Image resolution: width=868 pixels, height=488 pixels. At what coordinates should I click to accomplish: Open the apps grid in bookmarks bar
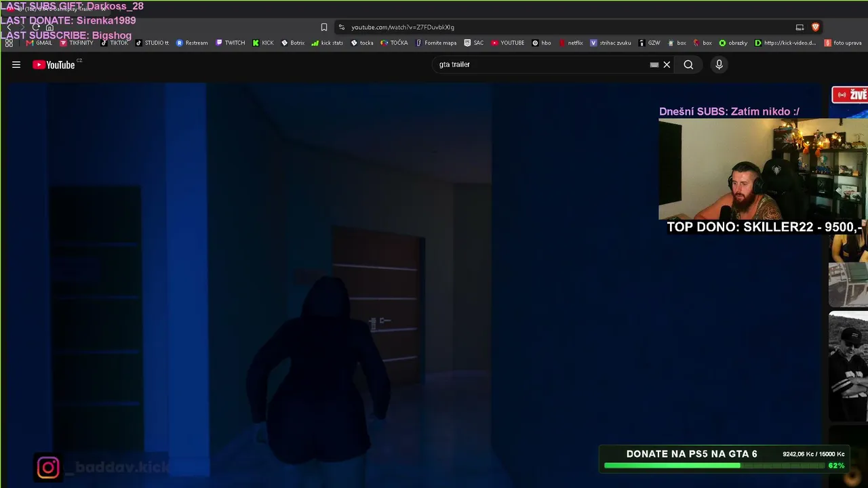9,43
